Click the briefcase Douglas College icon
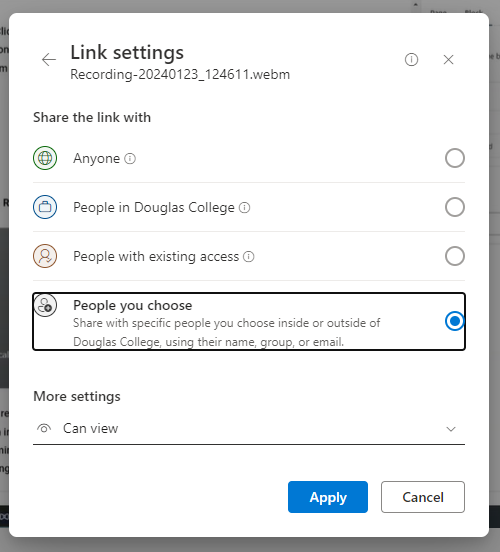500x552 pixels. (x=45, y=207)
